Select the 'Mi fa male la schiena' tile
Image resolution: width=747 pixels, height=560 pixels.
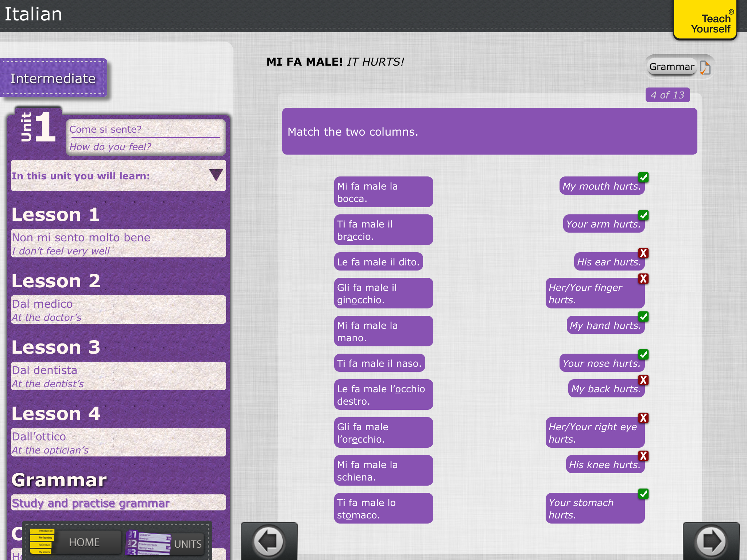pos(383,470)
